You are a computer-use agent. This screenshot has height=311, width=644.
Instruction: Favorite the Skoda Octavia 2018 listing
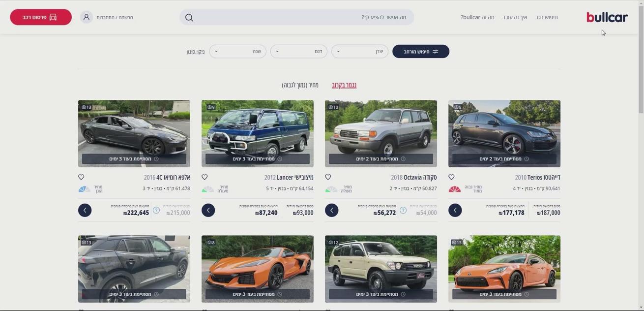point(328,177)
